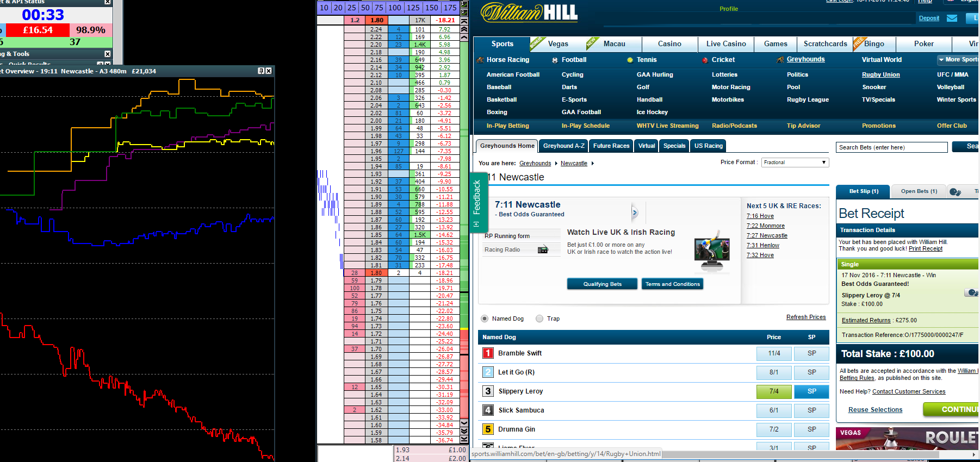Open chart 2 icon atop the ladder
Image resolution: width=980 pixels, height=462 pixels.
coord(464,11)
